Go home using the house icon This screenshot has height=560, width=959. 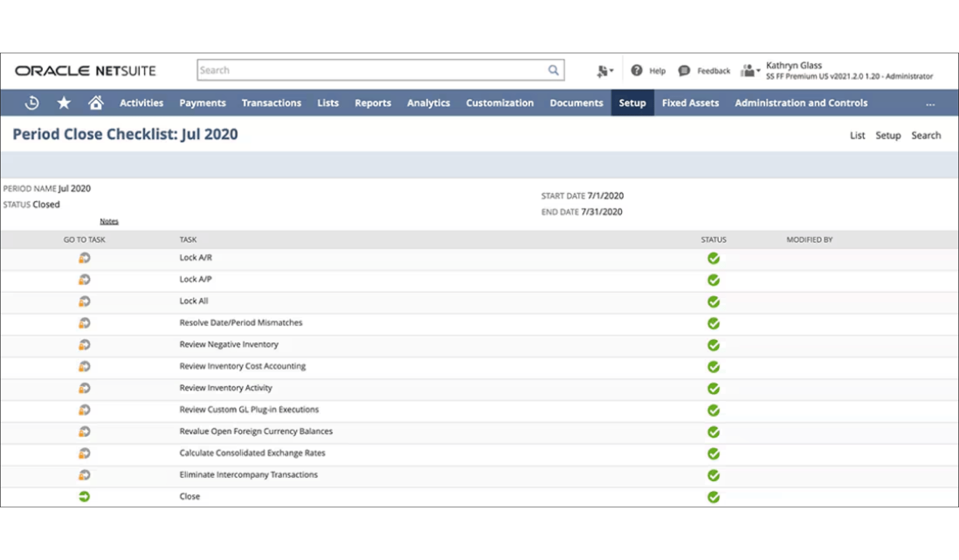96,102
